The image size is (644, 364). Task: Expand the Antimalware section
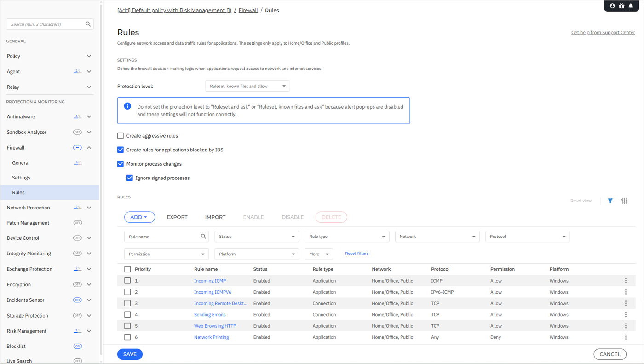point(89,117)
